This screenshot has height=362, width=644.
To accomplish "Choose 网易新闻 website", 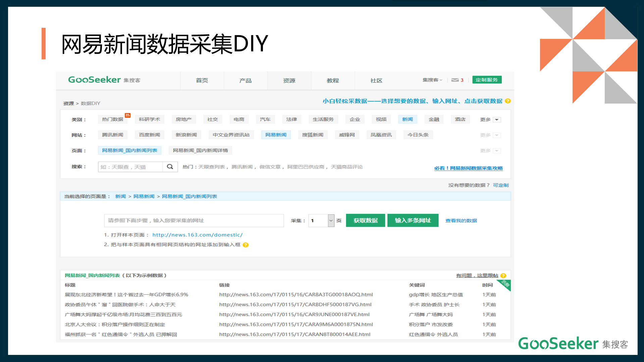I will [276, 135].
